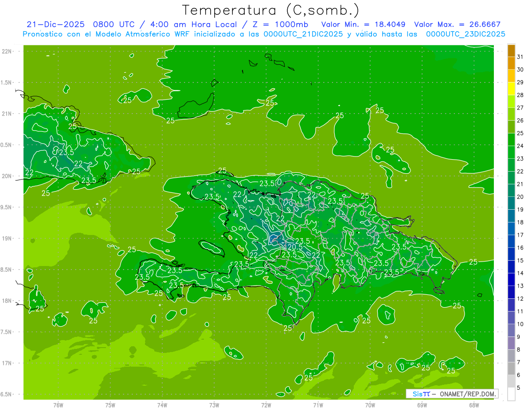Click 'Valor Max. = 26.6667' readout
Screen dimensions: 532x411
coord(457,24)
